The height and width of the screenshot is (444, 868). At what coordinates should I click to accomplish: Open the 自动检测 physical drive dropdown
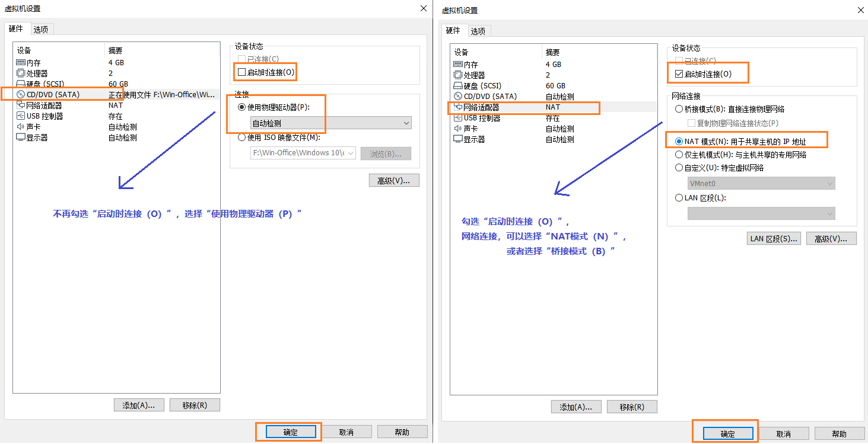[330, 123]
